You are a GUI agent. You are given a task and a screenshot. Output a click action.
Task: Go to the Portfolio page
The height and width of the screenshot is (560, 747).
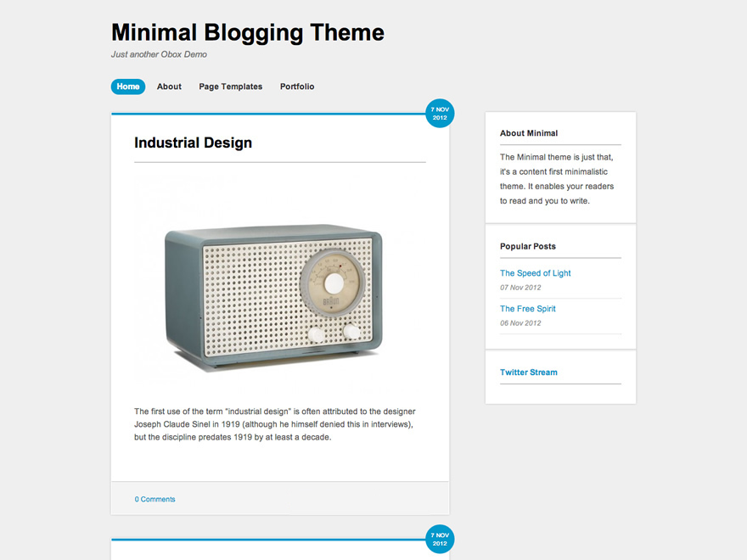(297, 87)
